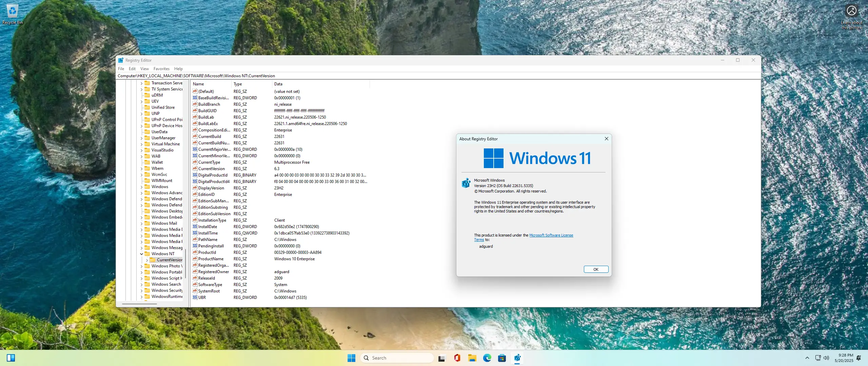Click the taskbar Search box

pyautogui.click(x=397, y=358)
